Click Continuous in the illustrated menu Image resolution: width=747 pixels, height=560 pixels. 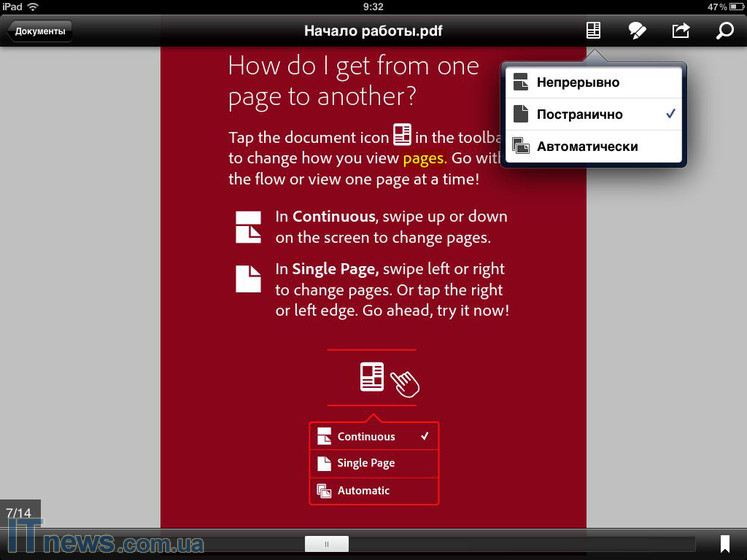366,437
